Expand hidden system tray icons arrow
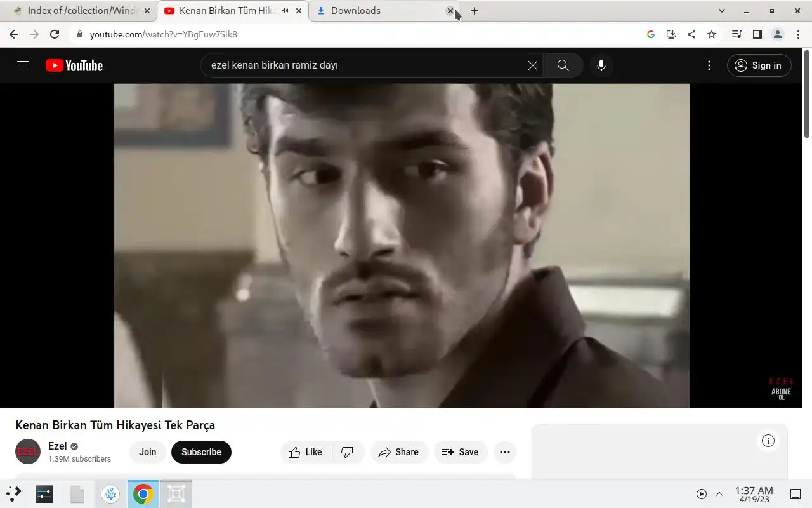 click(719, 494)
